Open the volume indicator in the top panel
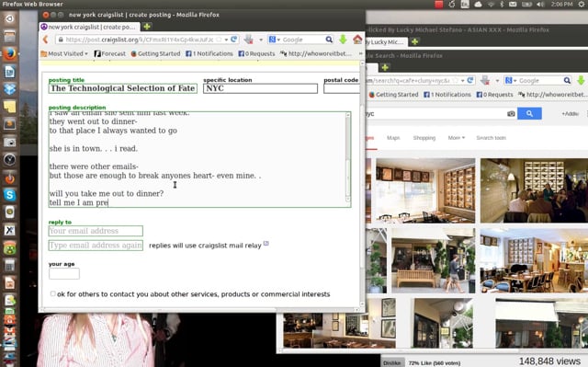 coord(540,4)
